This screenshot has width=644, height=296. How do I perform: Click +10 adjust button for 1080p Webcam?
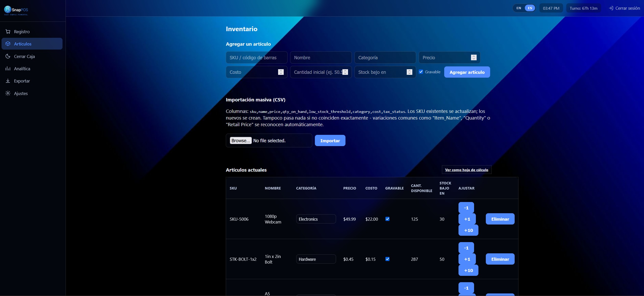coord(468,230)
